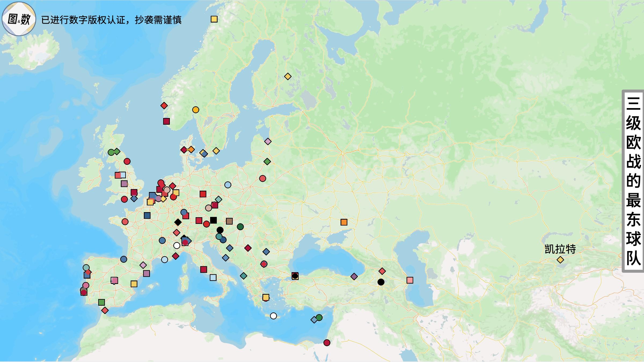
Task: Select the orange diamond marker in Denmark
Action: tap(191, 149)
